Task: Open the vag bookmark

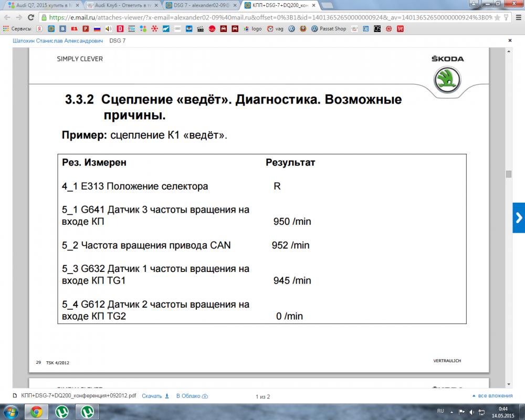Action: (x=276, y=29)
